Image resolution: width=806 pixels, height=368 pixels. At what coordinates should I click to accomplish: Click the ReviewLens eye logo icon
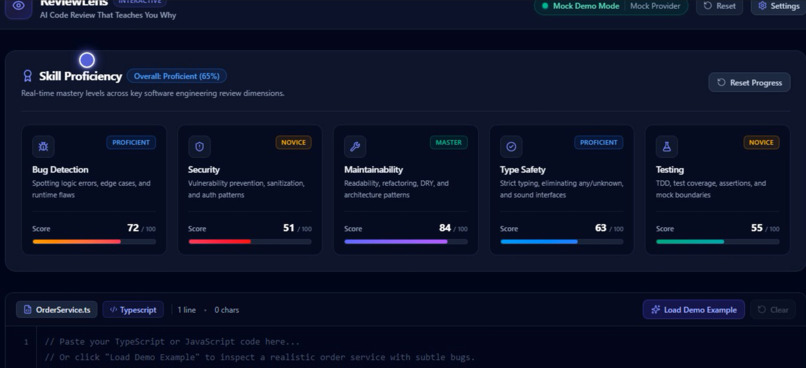coord(19,6)
